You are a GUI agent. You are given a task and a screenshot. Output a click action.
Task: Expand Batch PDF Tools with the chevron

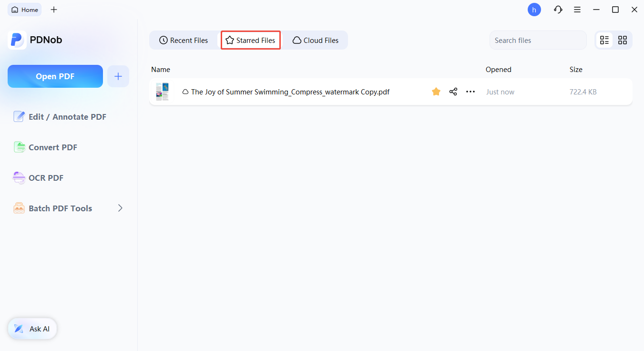120,208
